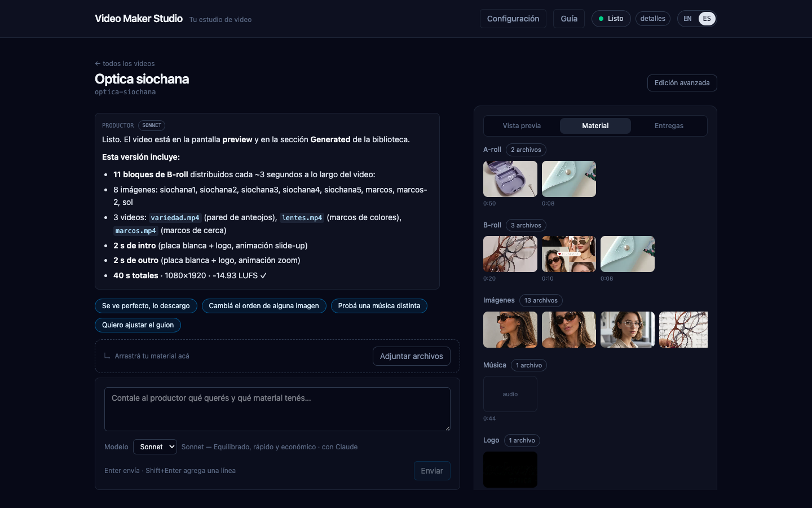The height and width of the screenshot is (508, 812).
Task: Select the Material tab
Action: click(x=595, y=126)
